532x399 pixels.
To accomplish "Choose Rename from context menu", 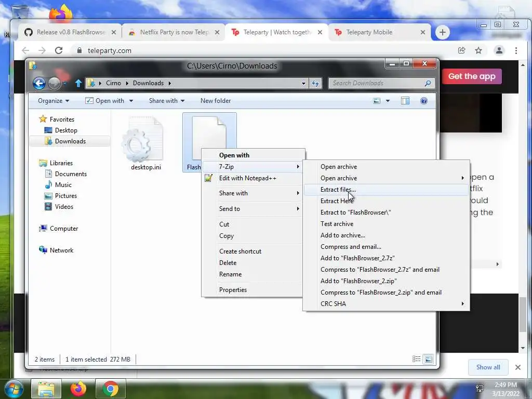I will pos(252,274).
